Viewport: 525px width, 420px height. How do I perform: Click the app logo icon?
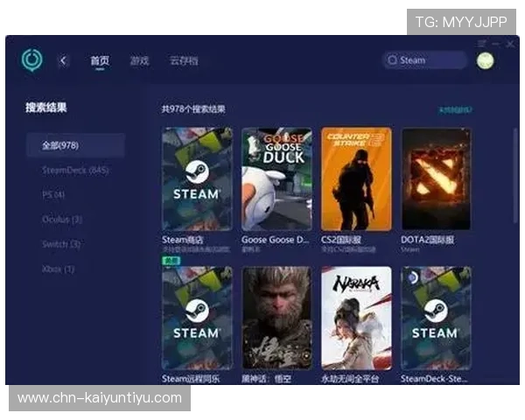tap(31, 60)
